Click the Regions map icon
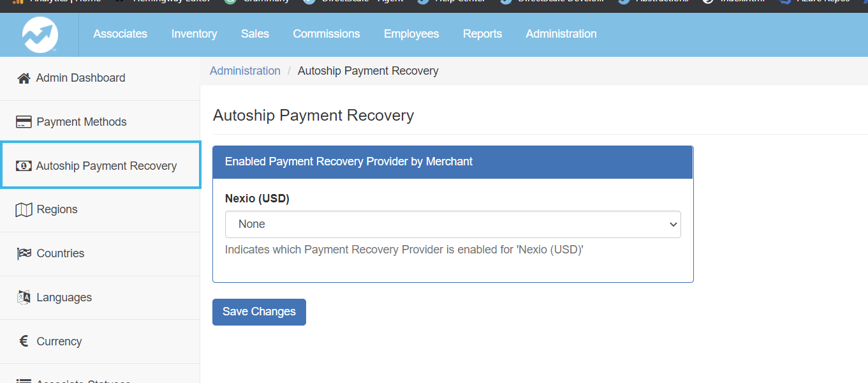This screenshot has width=868, height=383. (x=24, y=209)
